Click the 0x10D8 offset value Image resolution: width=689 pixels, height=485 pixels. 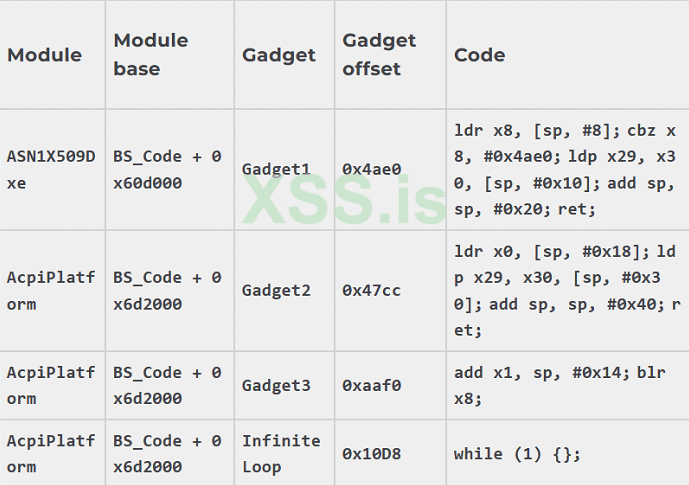[371, 454]
